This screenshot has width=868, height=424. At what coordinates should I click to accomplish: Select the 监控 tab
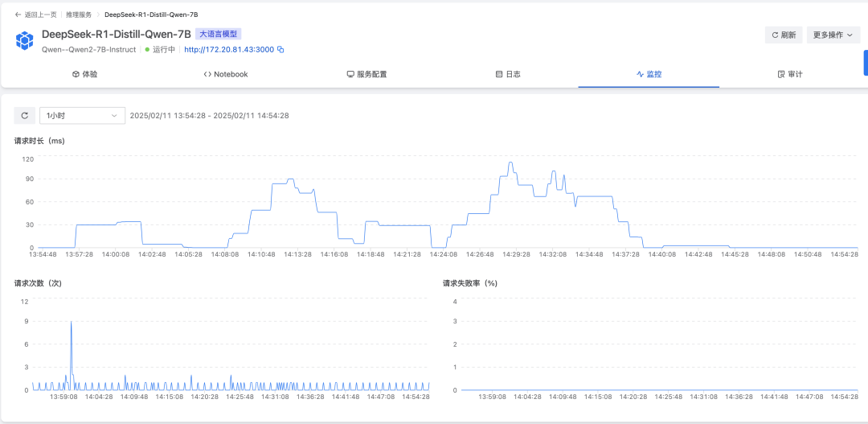click(x=649, y=74)
